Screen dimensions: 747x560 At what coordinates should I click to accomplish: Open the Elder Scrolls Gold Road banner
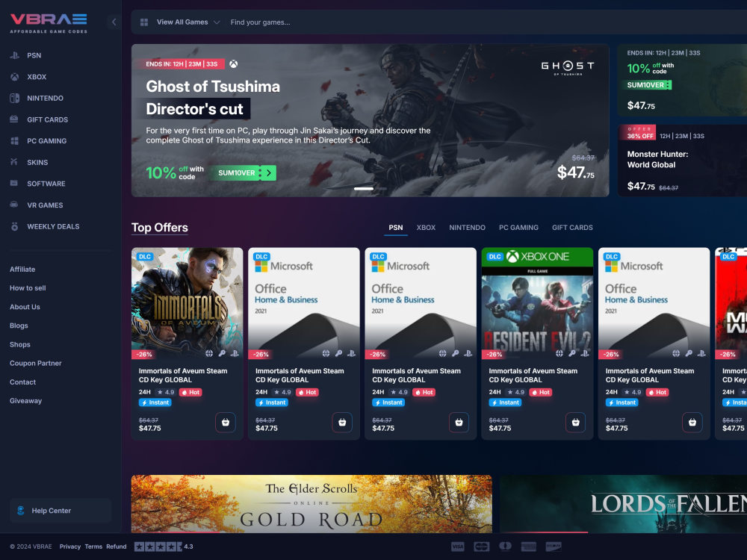pyautogui.click(x=311, y=504)
